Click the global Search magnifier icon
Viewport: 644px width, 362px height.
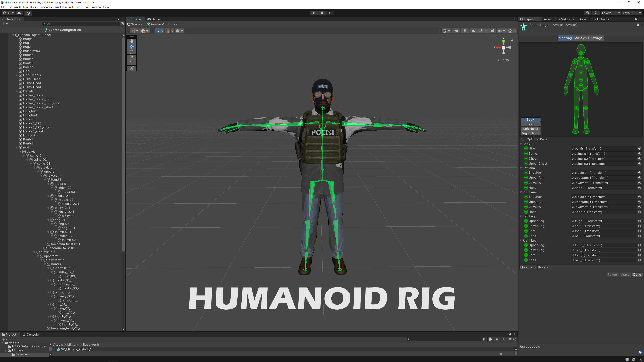point(596,13)
